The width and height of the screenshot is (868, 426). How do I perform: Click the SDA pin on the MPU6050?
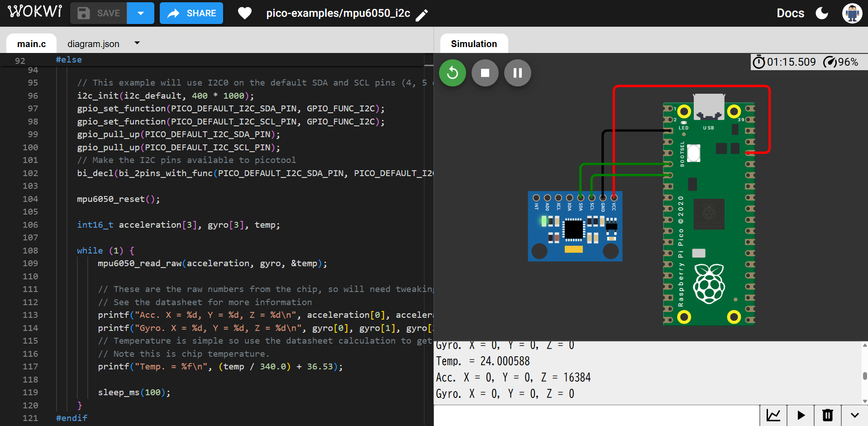581,198
